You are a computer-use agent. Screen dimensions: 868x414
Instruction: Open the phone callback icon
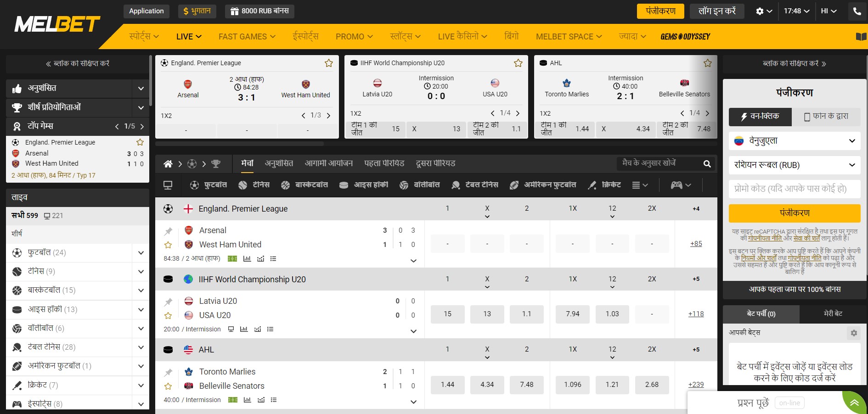pos(857,11)
